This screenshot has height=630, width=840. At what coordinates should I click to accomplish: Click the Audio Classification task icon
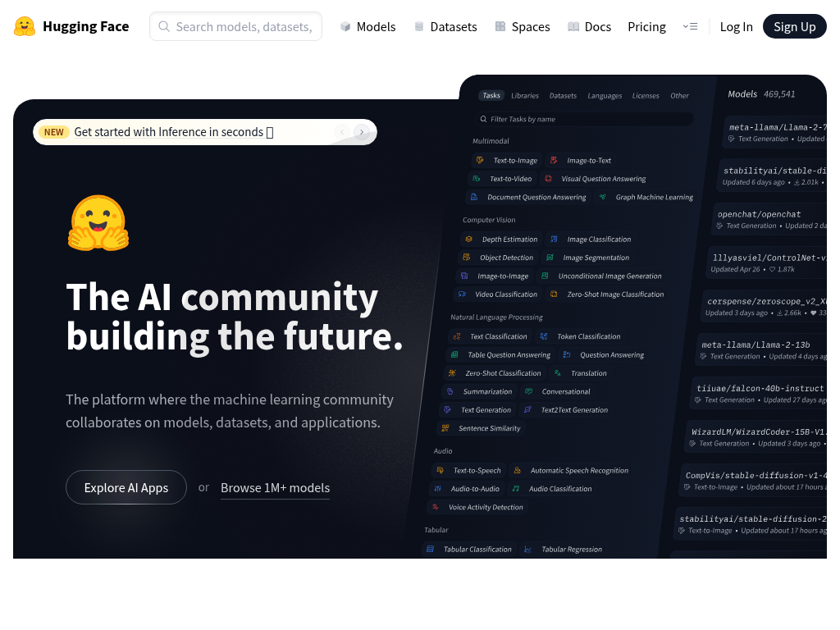pyautogui.click(x=516, y=489)
